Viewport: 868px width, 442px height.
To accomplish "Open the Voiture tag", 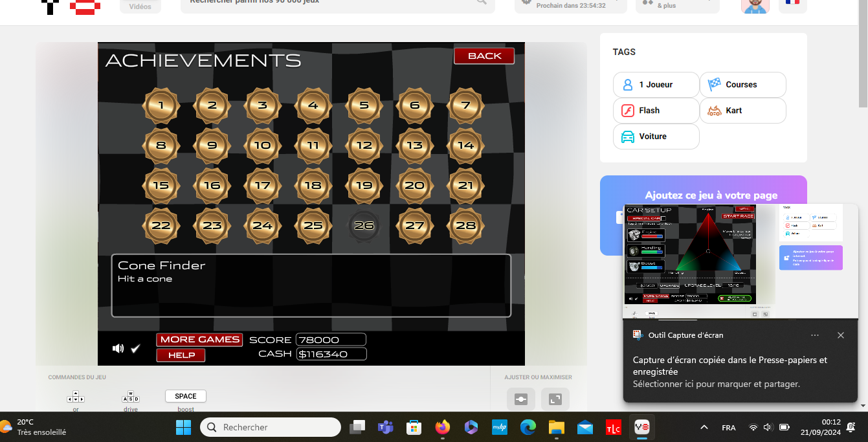I will (x=656, y=137).
